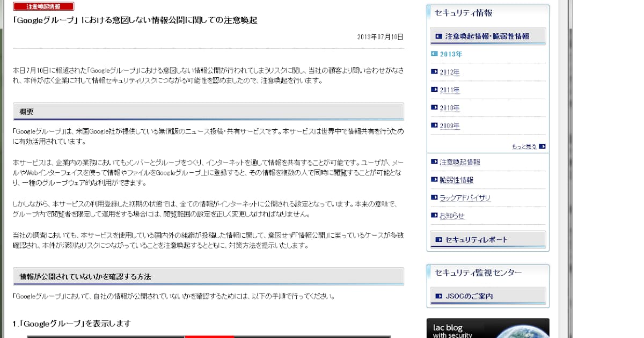Image resolution: width=644 pixels, height=338 pixels.
Task: Open 注意喚起情報・脆弱性情報 section header
Action: coord(487,36)
